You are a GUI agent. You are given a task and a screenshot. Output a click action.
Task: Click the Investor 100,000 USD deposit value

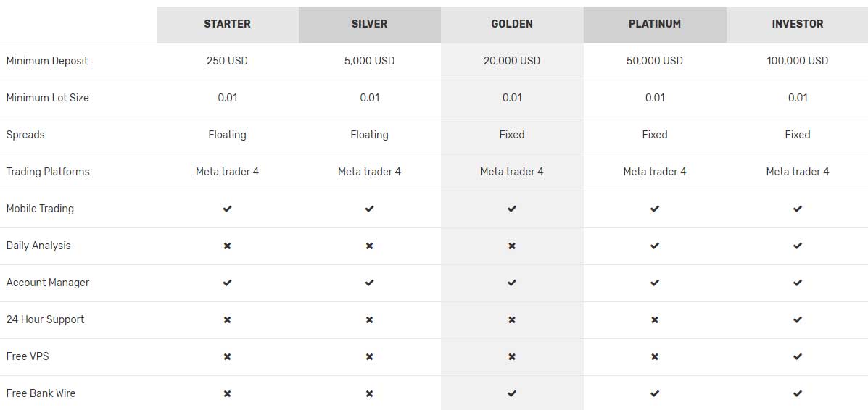pos(798,61)
